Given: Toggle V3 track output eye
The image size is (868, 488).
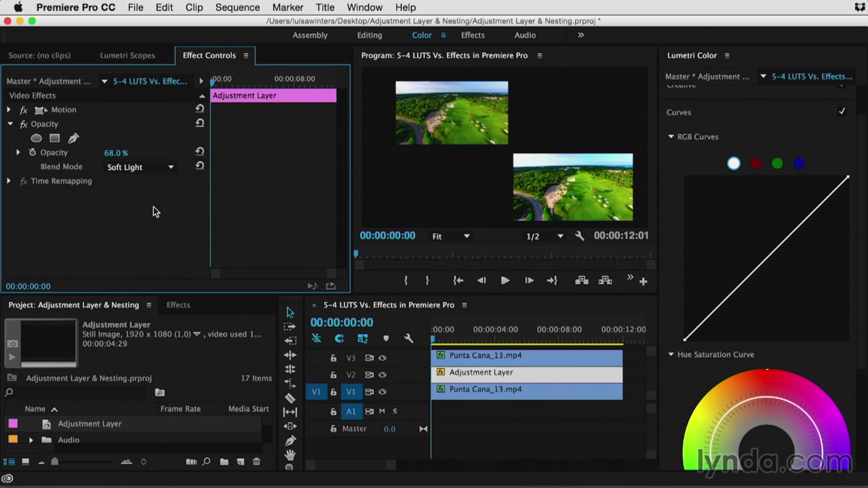Looking at the screenshot, I should 382,358.
